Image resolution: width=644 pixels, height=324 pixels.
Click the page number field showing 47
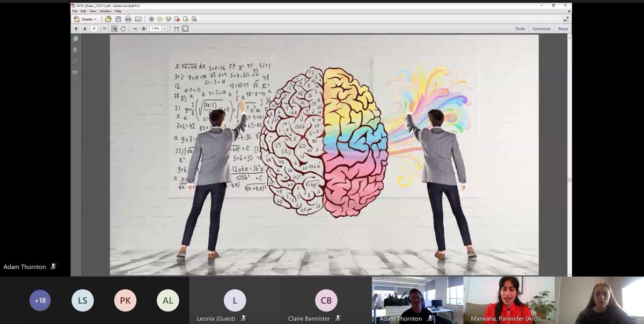(94, 28)
